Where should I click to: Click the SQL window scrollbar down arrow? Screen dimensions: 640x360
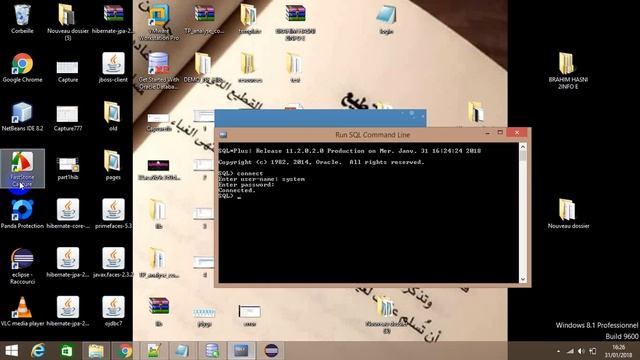click(523, 279)
